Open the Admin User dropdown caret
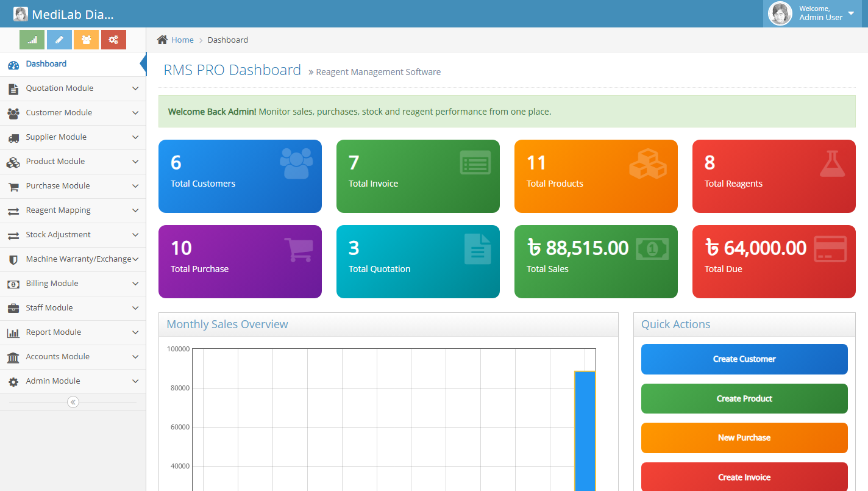This screenshot has height=491, width=868. (x=851, y=13)
